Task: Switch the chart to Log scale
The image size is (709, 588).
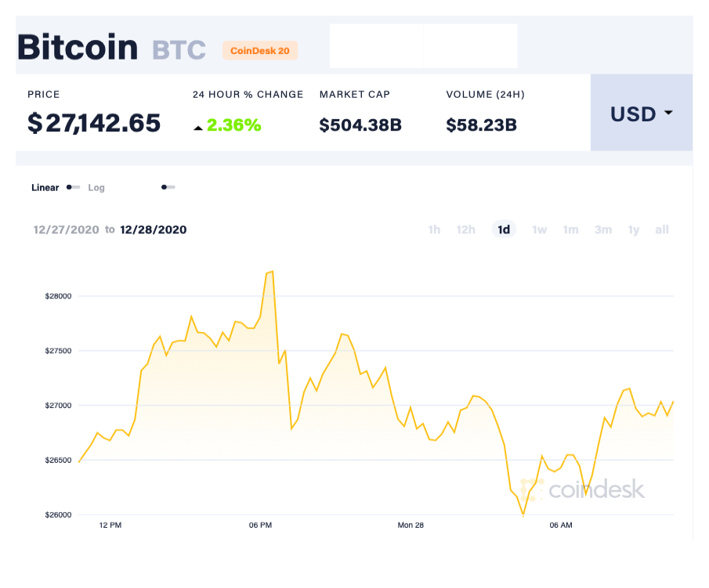Action: point(96,188)
